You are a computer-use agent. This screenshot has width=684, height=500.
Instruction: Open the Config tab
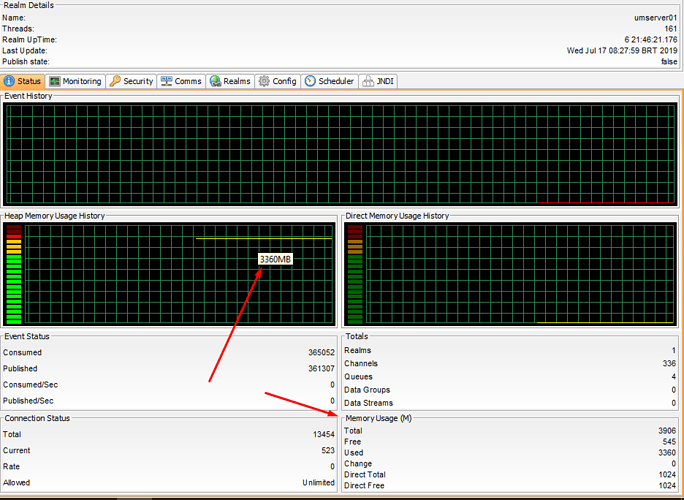coord(278,81)
